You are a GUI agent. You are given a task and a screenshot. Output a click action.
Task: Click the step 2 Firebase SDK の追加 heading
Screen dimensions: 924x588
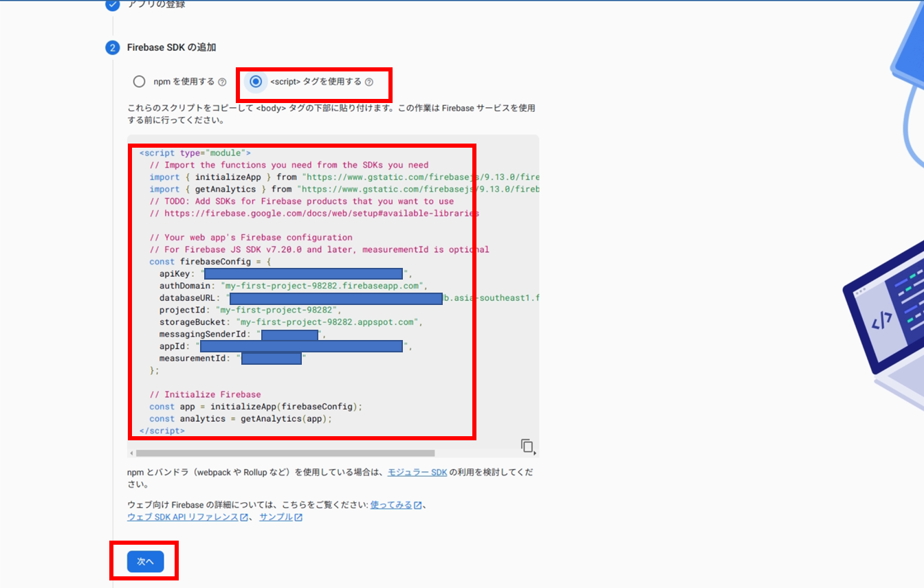(171, 47)
